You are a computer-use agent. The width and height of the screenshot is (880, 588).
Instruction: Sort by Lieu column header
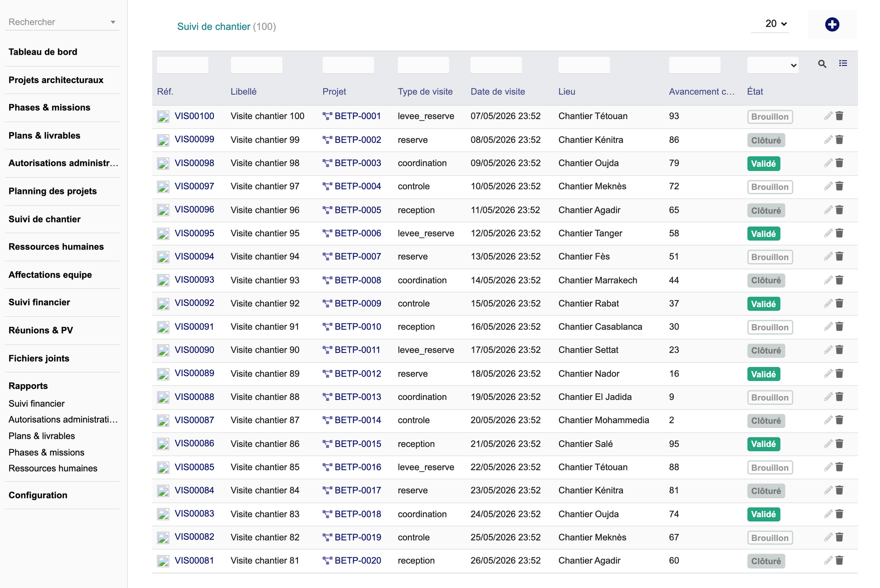(567, 92)
